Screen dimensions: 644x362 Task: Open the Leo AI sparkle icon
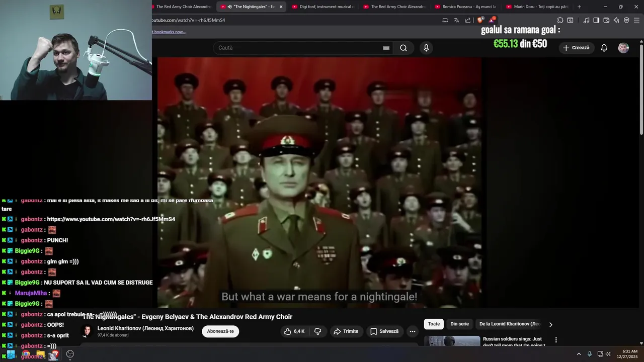pyautogui.click(x=616, y=20)
